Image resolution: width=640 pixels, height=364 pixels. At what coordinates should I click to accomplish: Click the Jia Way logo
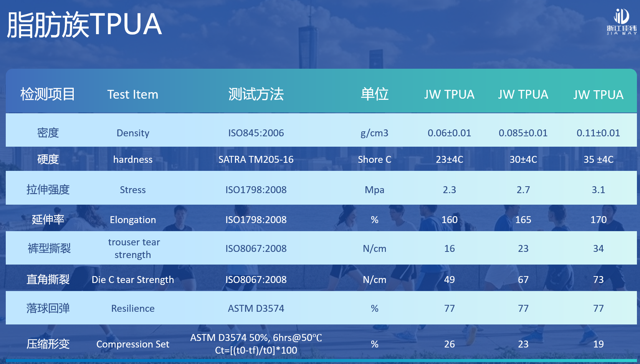(622, 22)
